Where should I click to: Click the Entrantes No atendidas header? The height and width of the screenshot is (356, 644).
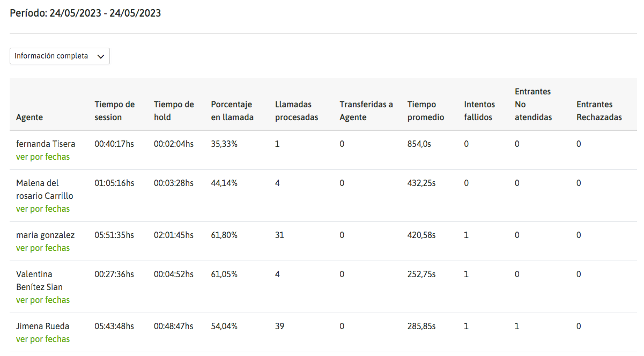tap(533, 105)
